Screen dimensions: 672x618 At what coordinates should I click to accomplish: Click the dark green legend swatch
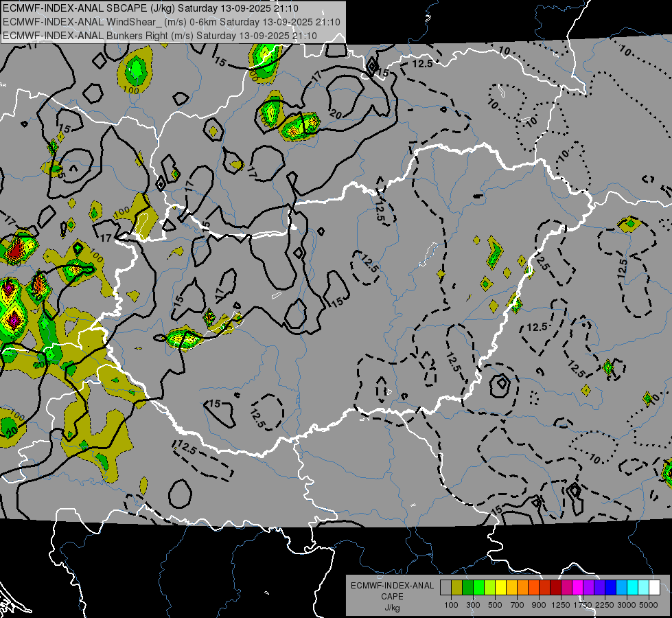(x=468, y=587)
